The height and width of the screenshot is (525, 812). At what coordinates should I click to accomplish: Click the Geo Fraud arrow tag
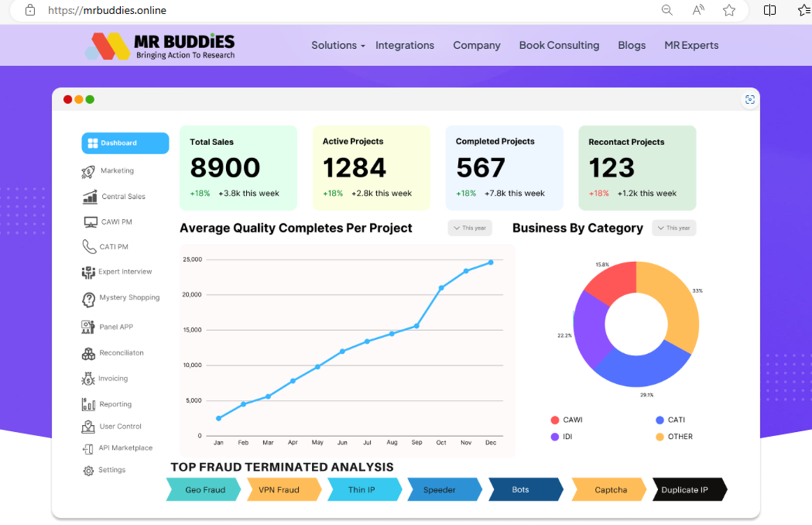click(204, 490)
